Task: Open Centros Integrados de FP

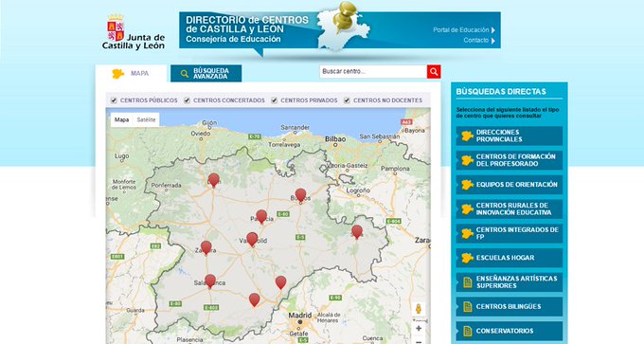Action: tap(510, 233)
